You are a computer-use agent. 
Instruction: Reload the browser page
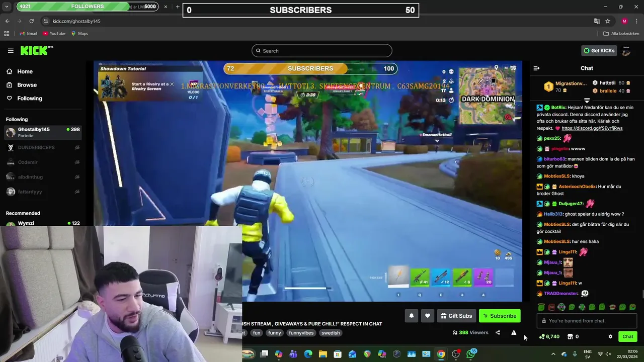(31, 21)
